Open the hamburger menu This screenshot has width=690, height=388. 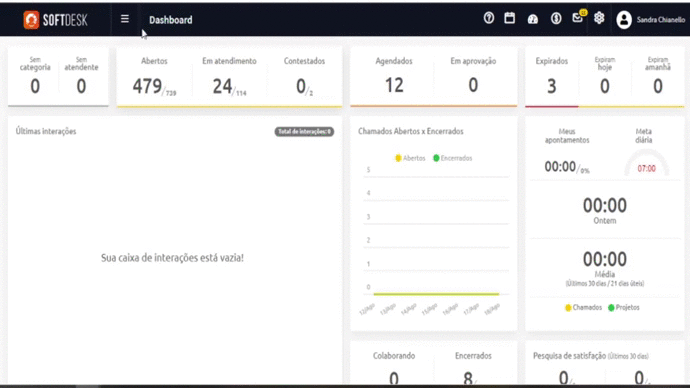pyautogui.click(x=125, y=19)
